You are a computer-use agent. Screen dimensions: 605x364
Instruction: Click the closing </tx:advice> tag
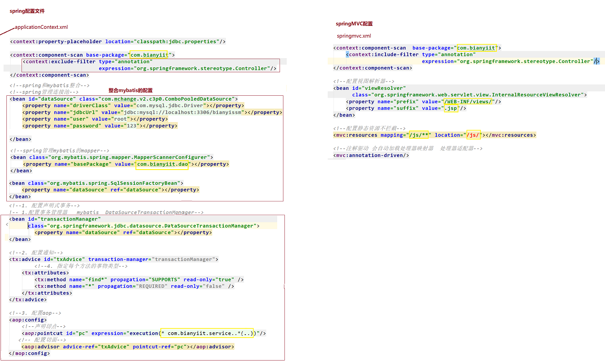pos(28,300)
